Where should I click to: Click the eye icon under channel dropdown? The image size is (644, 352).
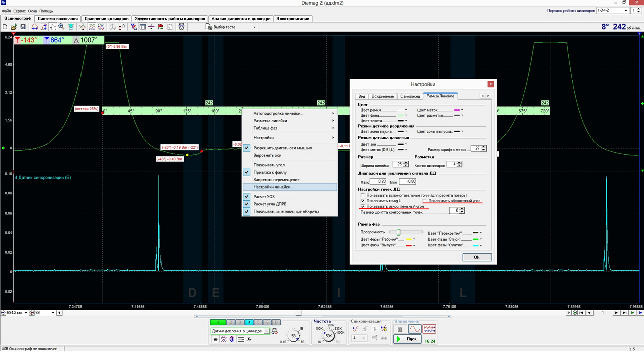[x=215, y=339]
